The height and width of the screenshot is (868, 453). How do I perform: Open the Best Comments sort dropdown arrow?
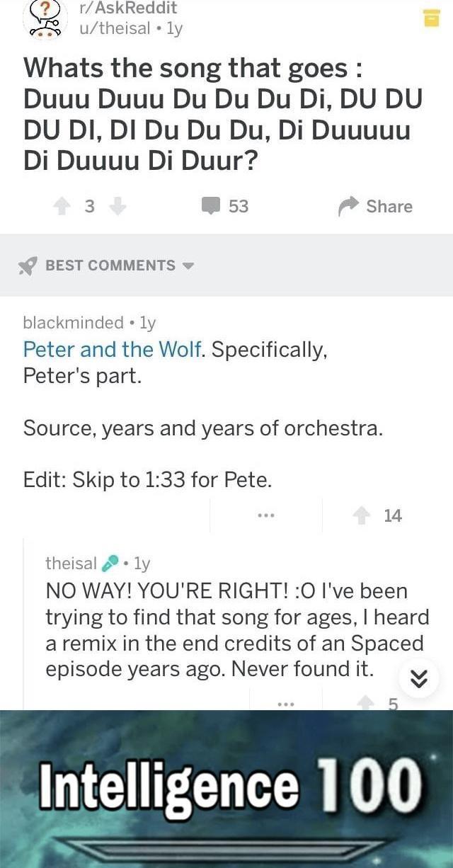pyautogui.click(x=188, y=266)
